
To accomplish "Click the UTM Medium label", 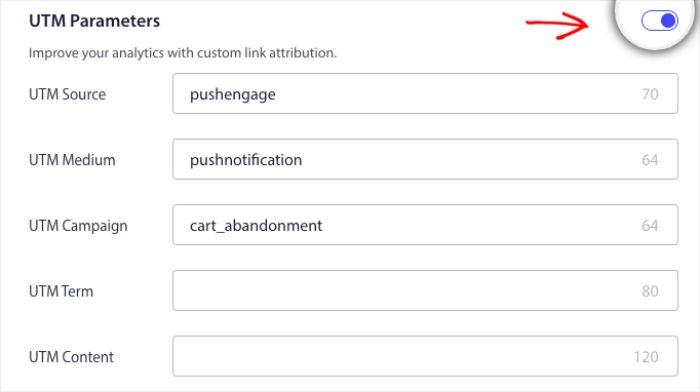I will point(72,160).
